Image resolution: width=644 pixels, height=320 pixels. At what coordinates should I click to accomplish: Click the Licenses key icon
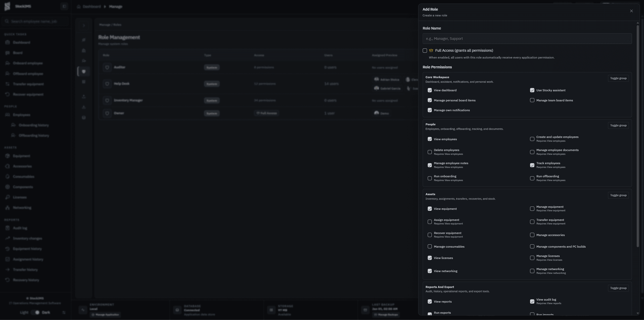point(8,197)
